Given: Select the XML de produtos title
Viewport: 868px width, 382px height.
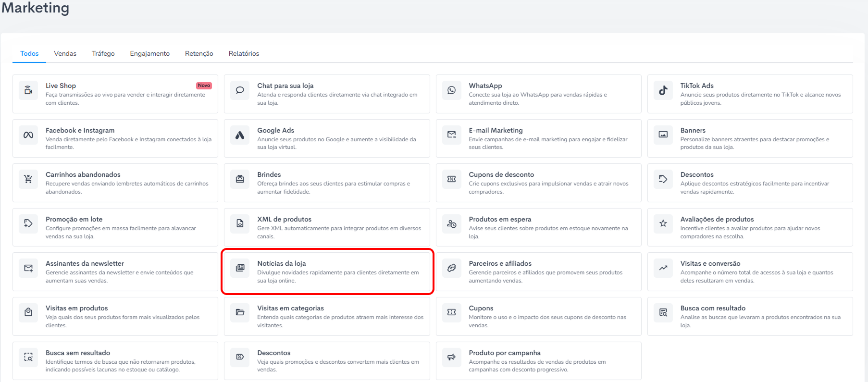Looking at the screenshot, I should (x=284, y=219).
